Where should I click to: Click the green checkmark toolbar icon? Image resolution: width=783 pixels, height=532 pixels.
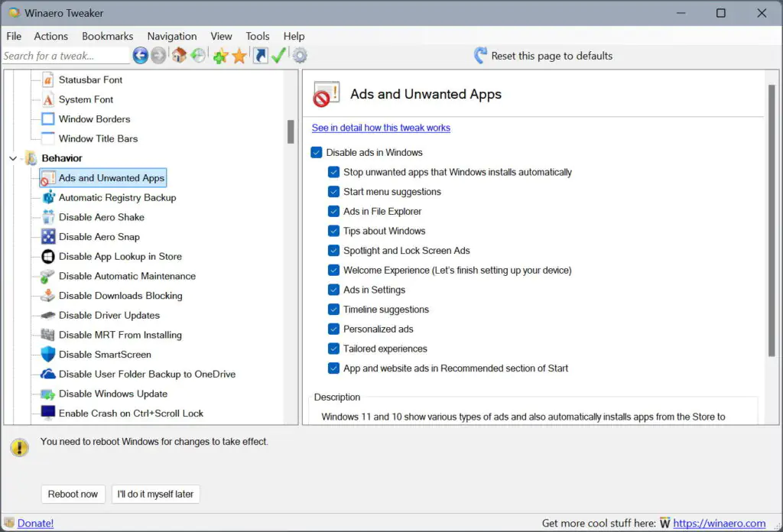pos(279,55)
